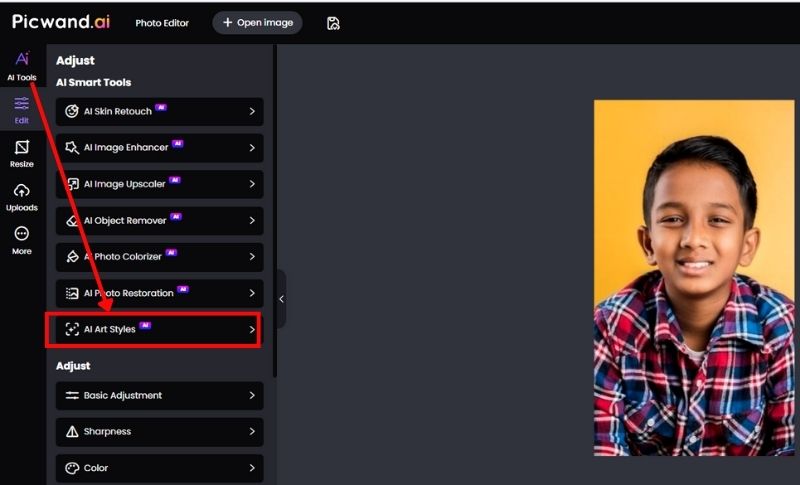The height and width of the screenshot is (485, 800).
Task: Collapse the left panel using arrow handle
Action: coord(281,298)
